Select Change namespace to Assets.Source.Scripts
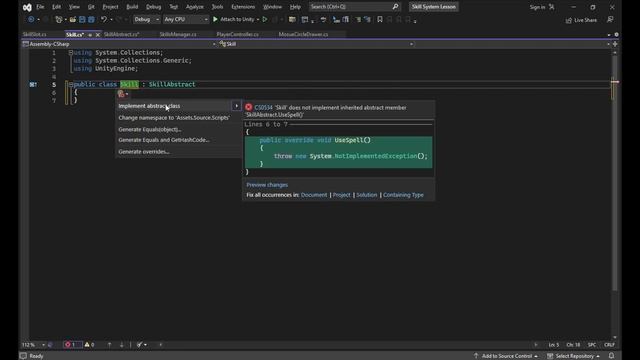 coord(174,118)
